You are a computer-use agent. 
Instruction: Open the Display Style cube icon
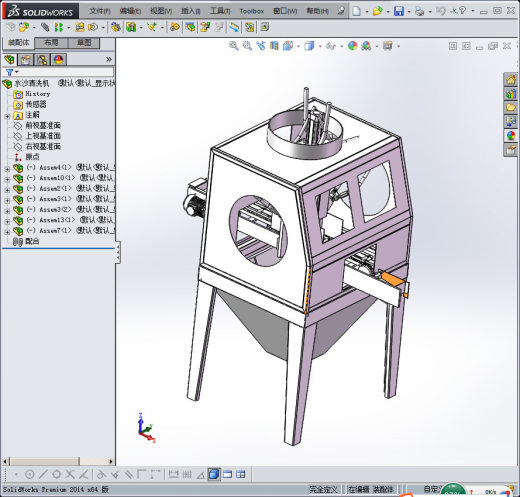click(x=309, y=46)
